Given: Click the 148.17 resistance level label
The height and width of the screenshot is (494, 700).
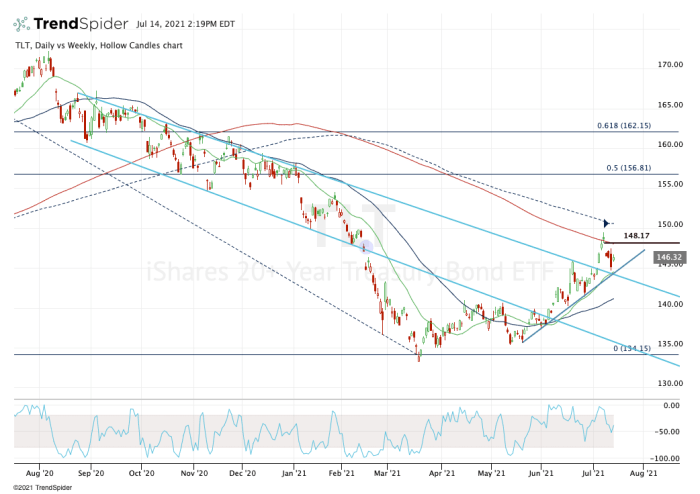Looking at the screenshot, I should 636,236.
